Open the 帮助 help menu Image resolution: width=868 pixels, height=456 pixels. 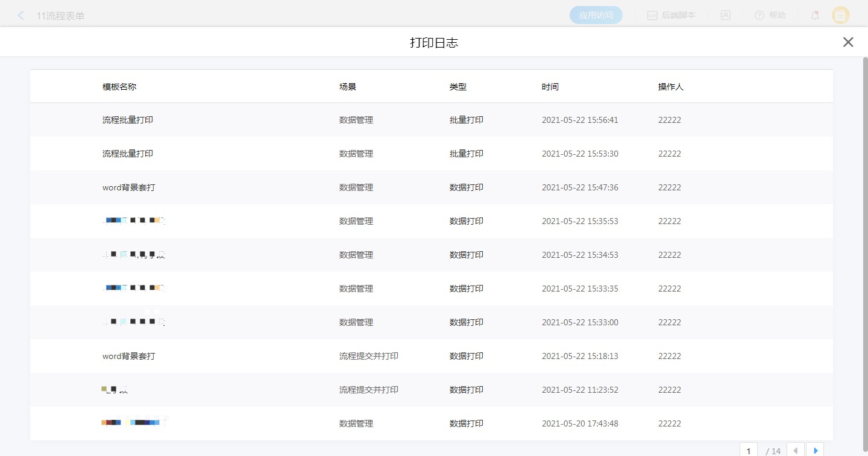(x=770, y=16)
